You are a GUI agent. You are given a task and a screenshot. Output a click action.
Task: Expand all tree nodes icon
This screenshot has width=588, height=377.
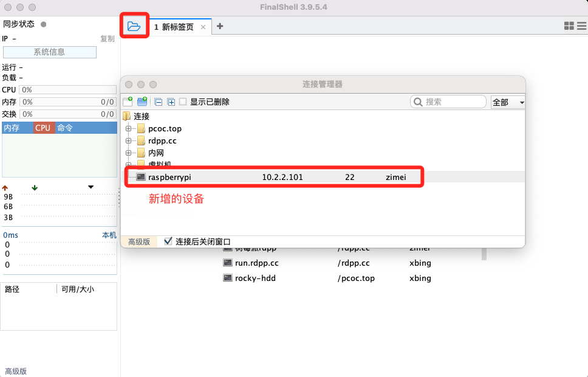tap(171, 102)
